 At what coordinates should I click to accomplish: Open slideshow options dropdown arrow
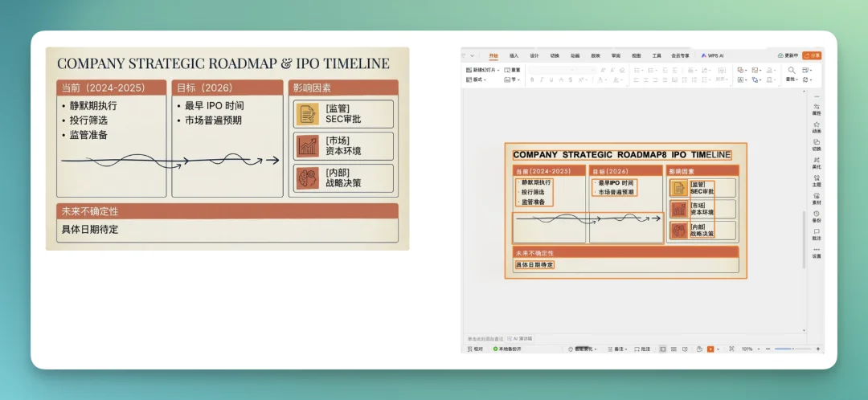[x=719, y=349]
